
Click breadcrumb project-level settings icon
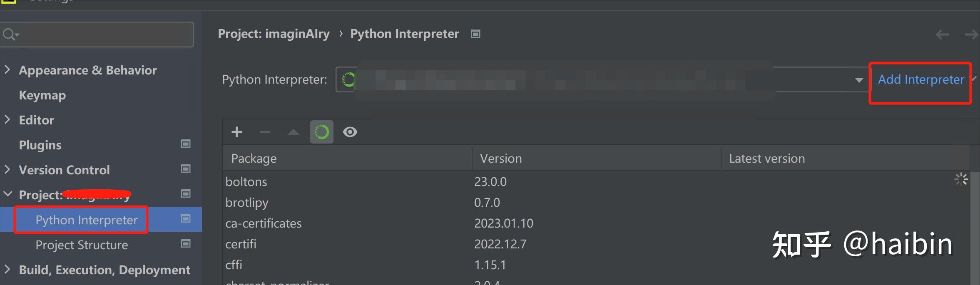coord(475,34)
